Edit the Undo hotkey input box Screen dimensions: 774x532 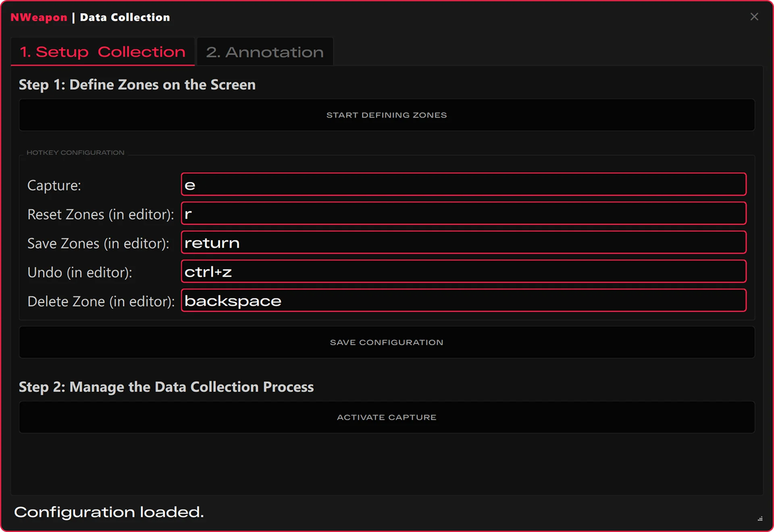click(463, 272)
